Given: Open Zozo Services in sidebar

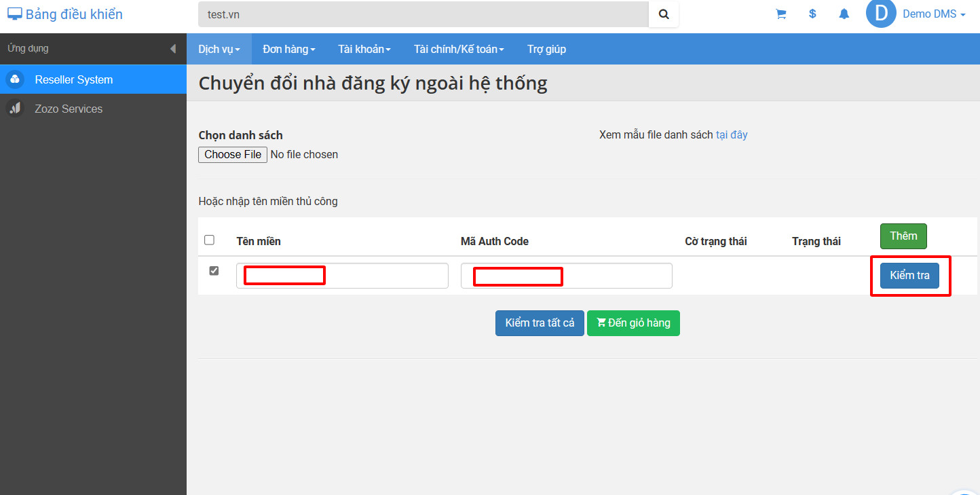Looking at the screenshot, I should click(x=93, y=109).
